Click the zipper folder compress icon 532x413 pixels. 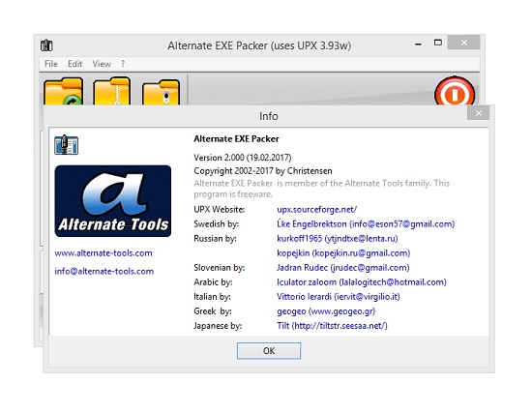point(112,91)
